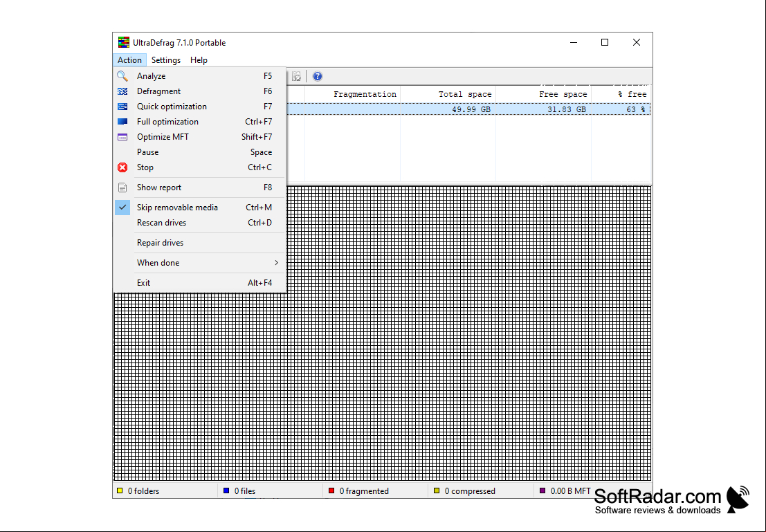Maximize the UltraDefrag window
The image size is (766, 532).
[605, 42]
